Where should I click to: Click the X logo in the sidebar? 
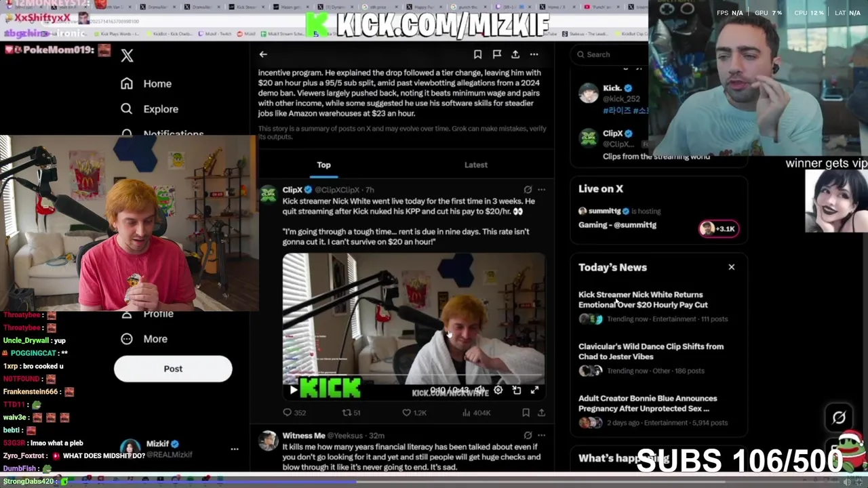[127, 56]
